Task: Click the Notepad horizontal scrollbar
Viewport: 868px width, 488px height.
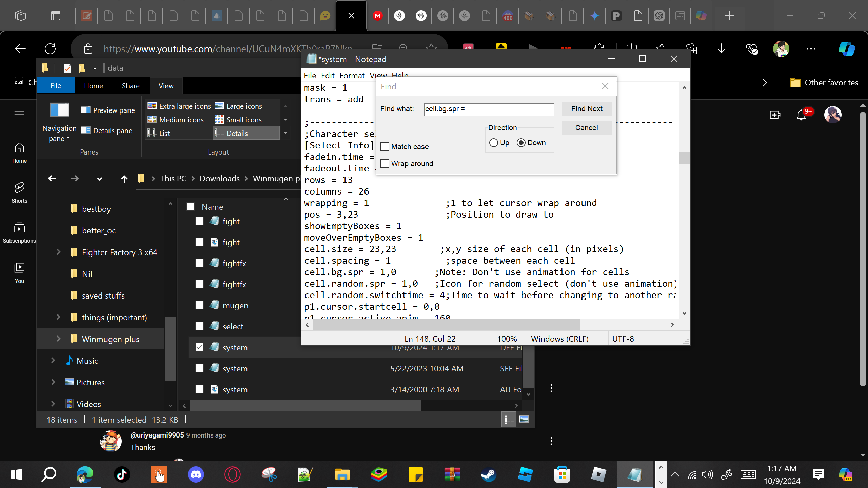Action: pyautogui.click(x=446, y=325)
